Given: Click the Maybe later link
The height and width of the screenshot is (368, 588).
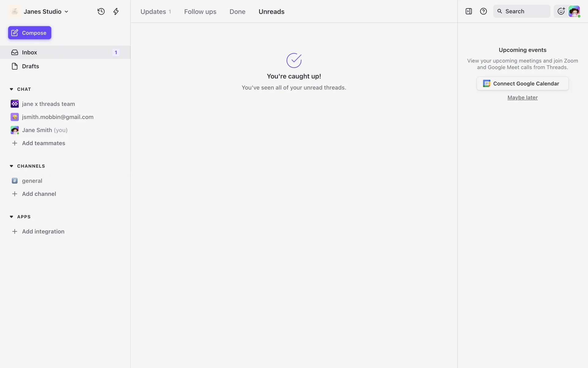Looking at the screenshot, I should click(x=522, y=98).
